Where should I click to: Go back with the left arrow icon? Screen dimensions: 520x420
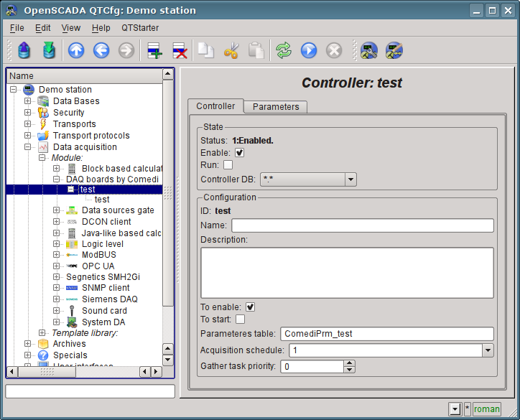click(x=101, y=51)
